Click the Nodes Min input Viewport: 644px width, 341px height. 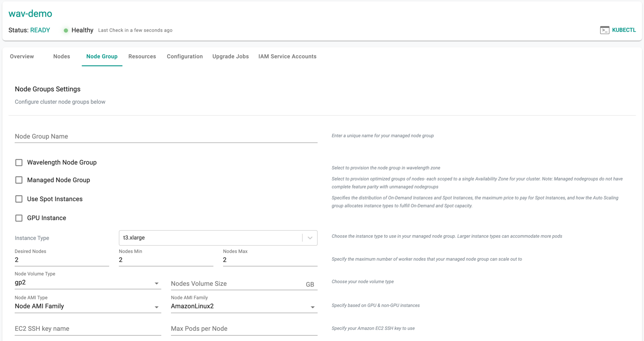click(x=166, y=260)
